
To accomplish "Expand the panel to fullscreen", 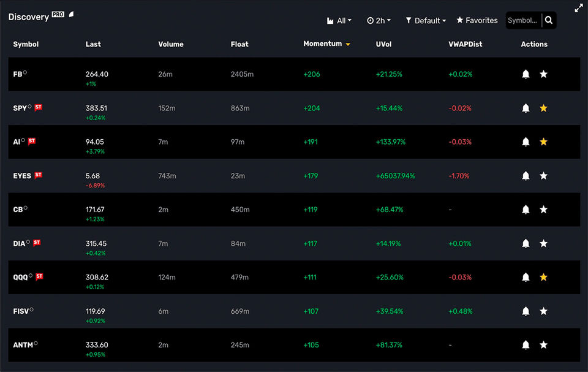I will click(x=579, y=8).
